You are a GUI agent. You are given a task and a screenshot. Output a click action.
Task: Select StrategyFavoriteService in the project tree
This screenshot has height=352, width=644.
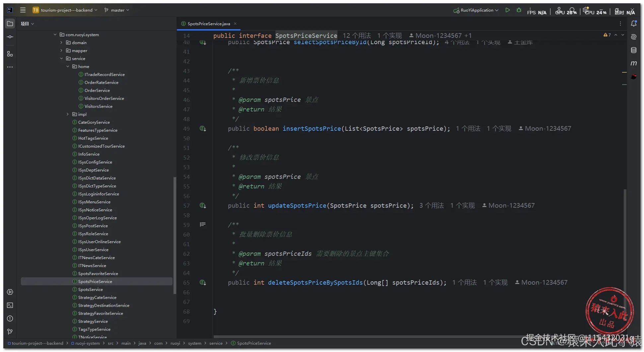101,313
